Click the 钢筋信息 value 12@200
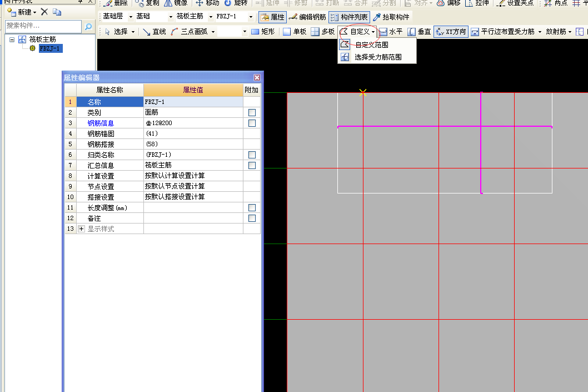Image resolution: width=588 pixels, height=392 pixels. [x=193, y=123]
